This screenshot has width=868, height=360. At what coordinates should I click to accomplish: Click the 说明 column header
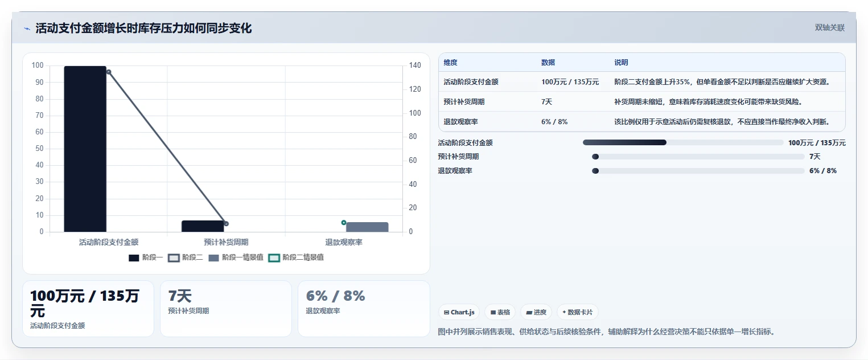coord(621,63)
